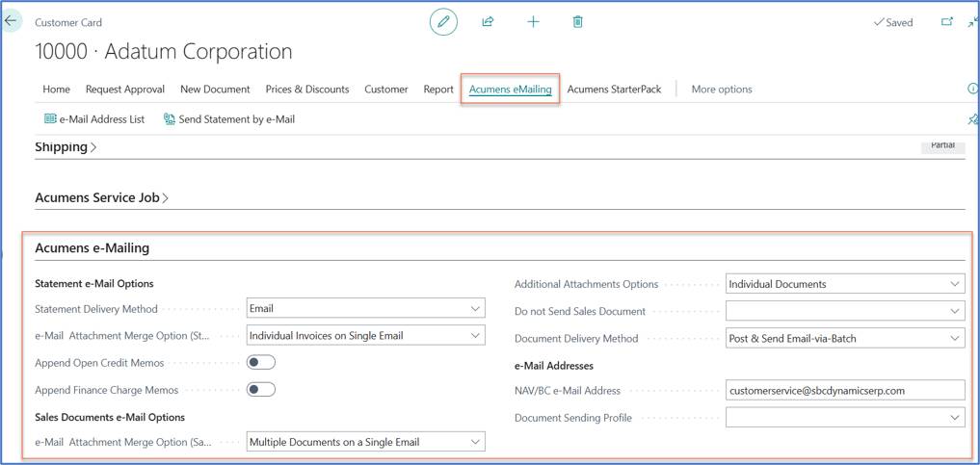Open the Home menu tab
This screenshot has height=465, width=980.
click(x=56, y=90)
